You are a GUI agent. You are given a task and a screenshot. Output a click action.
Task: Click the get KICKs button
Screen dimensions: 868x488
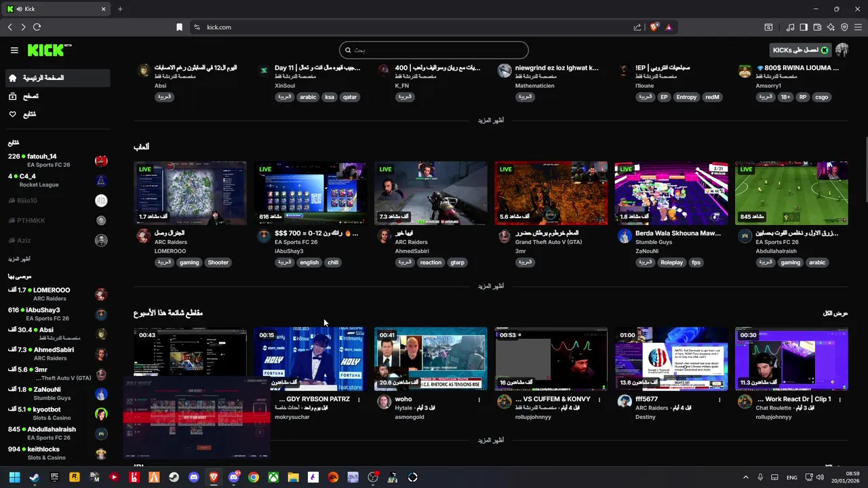pos(801,50)
